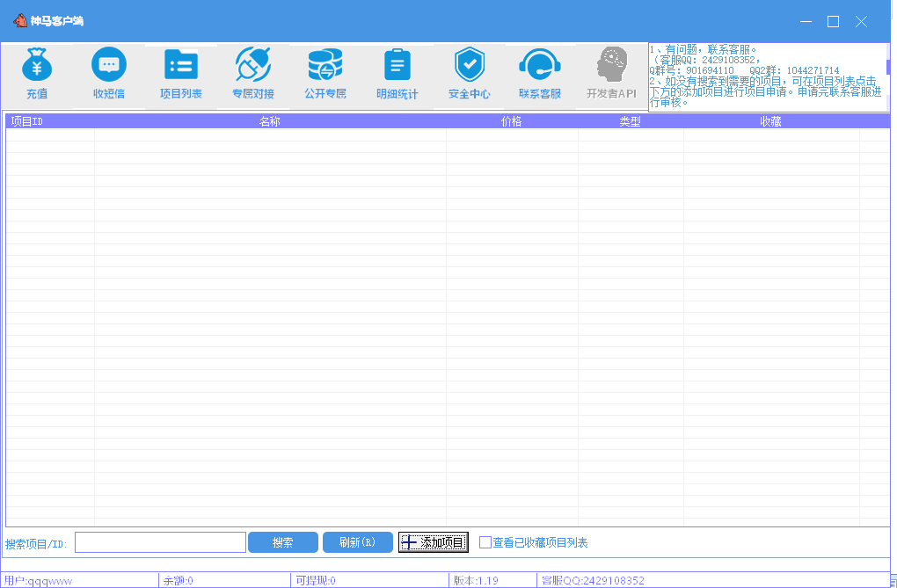
Task: Select the 专属对接 plug icon
Action: pos(253,66)
